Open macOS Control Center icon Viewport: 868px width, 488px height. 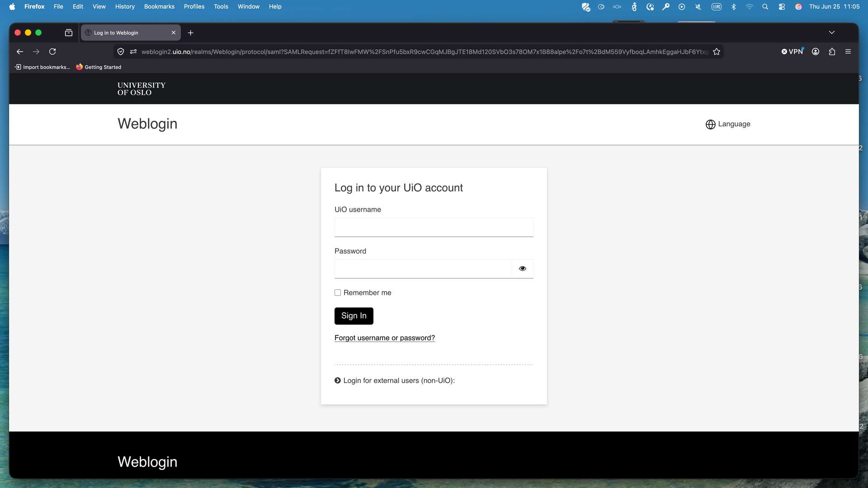(782, 7)
